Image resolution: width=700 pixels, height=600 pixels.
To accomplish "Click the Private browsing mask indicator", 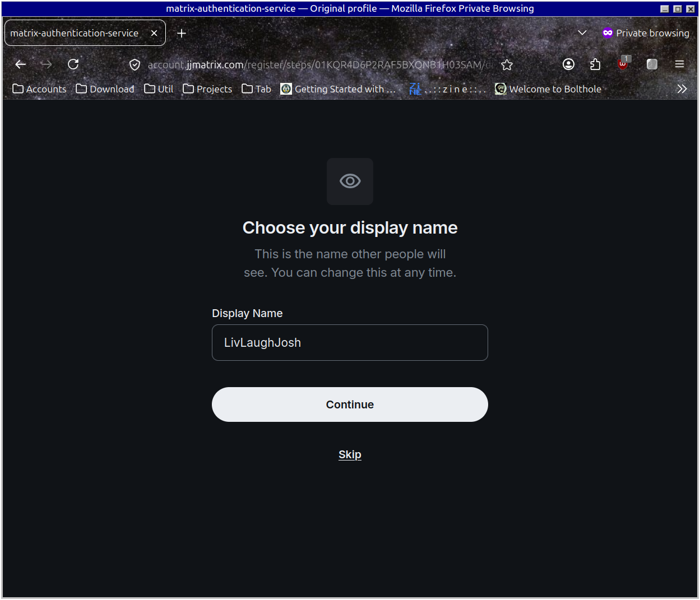I will (x=646, y=33).
